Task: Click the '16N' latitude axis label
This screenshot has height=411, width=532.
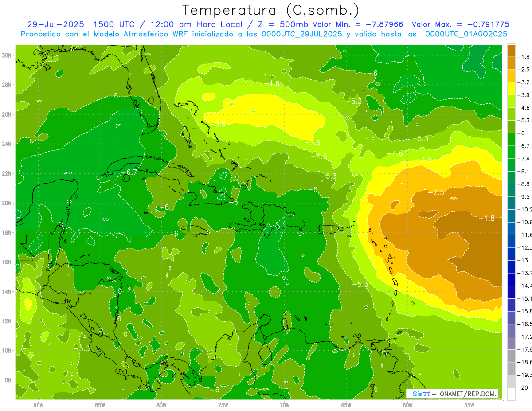Action: (7, 262)
